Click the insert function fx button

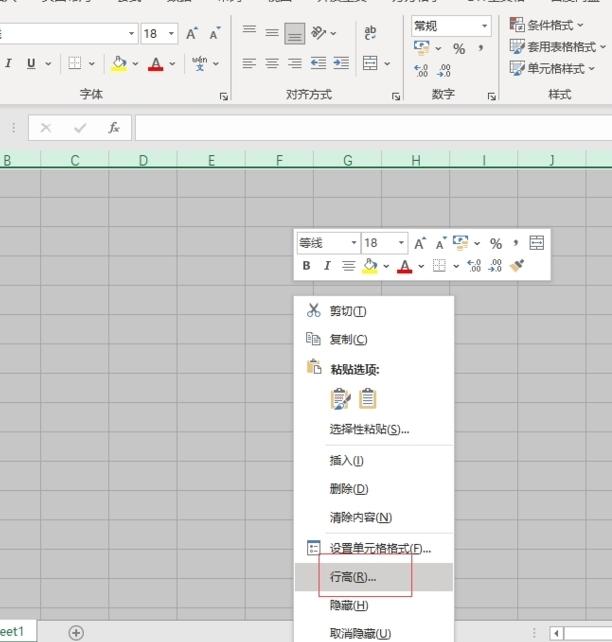pyautogui.click(x=113, y=128)
